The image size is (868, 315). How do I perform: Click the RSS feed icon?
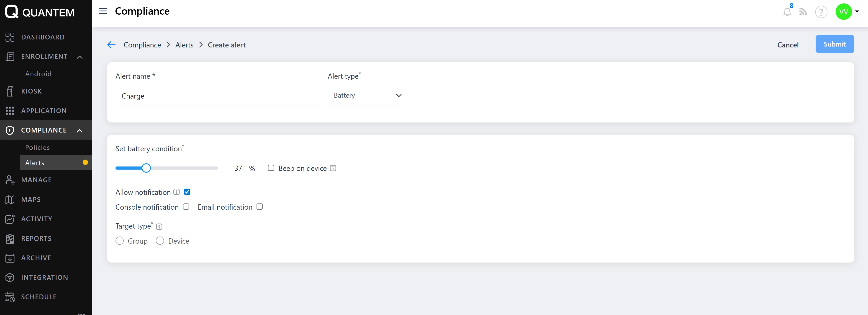(803, 13)
